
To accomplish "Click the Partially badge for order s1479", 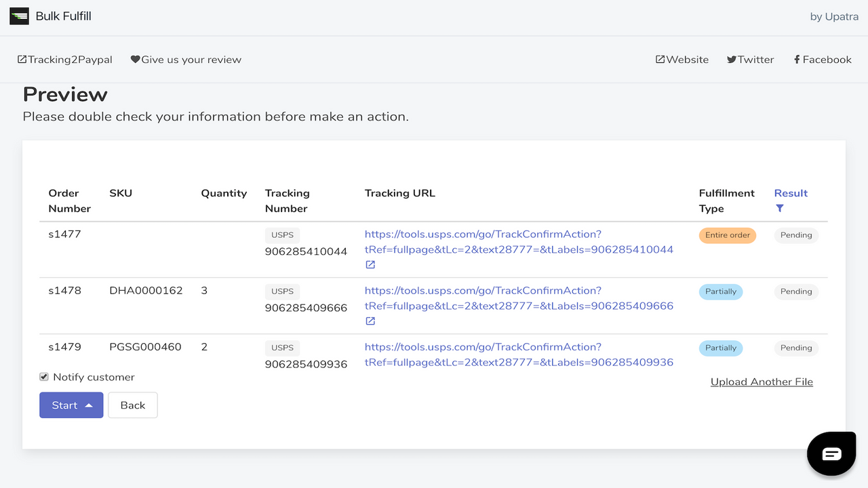I will (721, 348).
